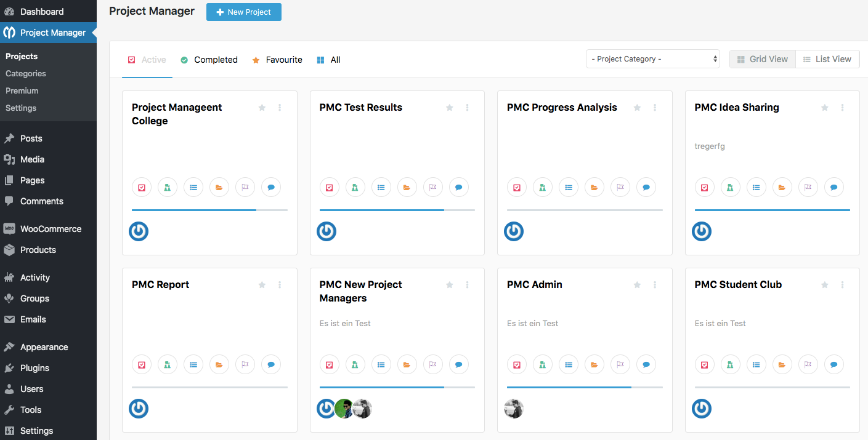Expand options menu on PMC New Project Managers

[467, 285]
